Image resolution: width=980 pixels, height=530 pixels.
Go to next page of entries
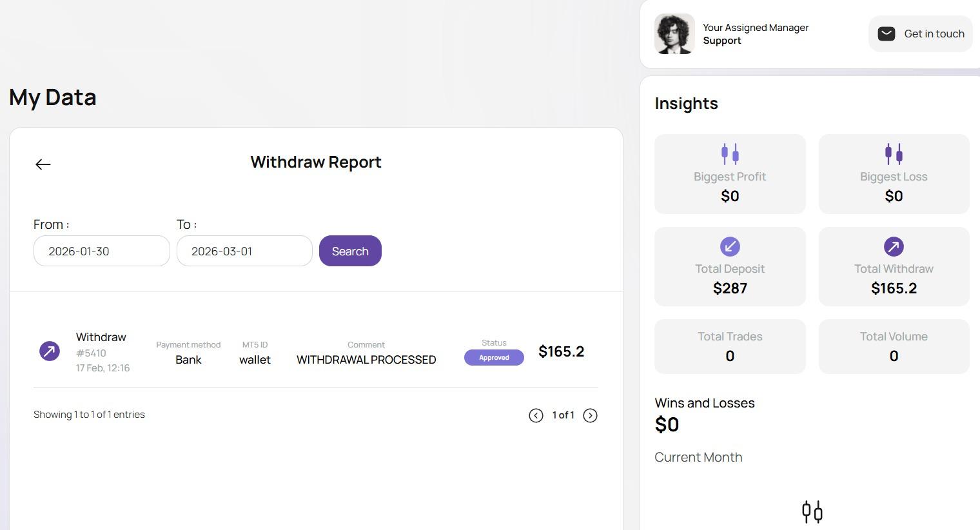[x=590, y=416]
